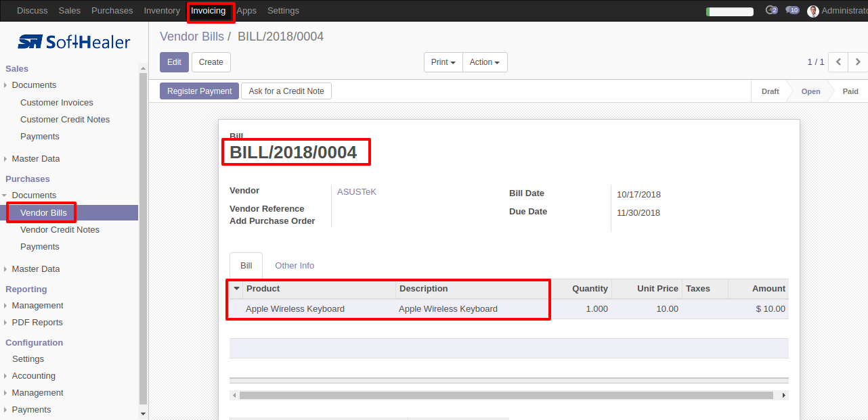Open the Purchases top menu
This screenshot has width=868, height=420.
[112, 11]
